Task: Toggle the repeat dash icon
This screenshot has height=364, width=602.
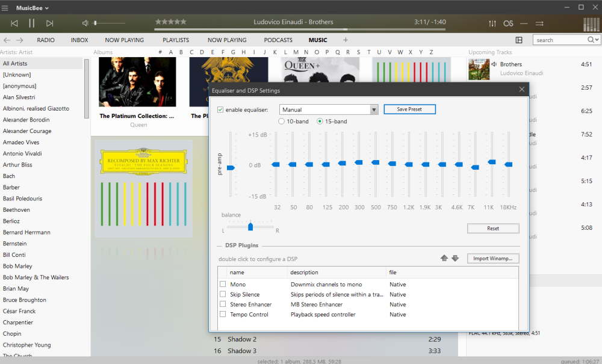Action: tap(524, 23)
